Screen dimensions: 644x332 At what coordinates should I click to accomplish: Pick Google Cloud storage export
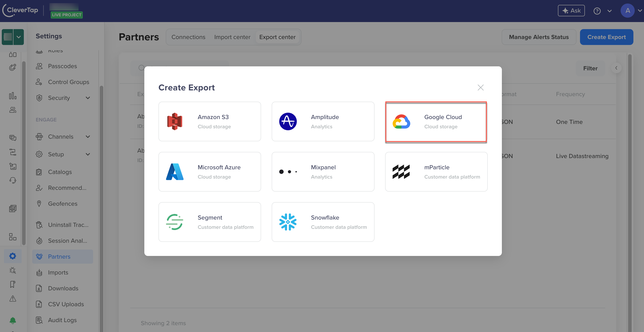(x=436, y=121)
